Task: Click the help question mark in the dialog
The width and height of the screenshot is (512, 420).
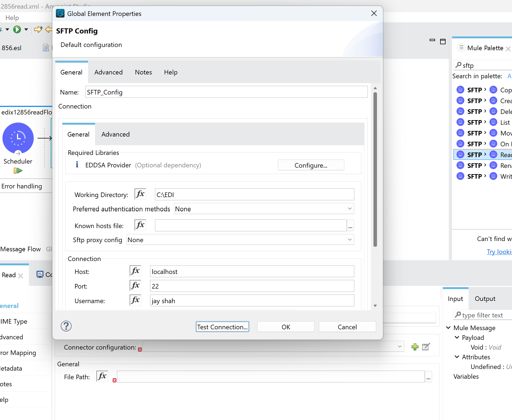Action: pos(66,326)
